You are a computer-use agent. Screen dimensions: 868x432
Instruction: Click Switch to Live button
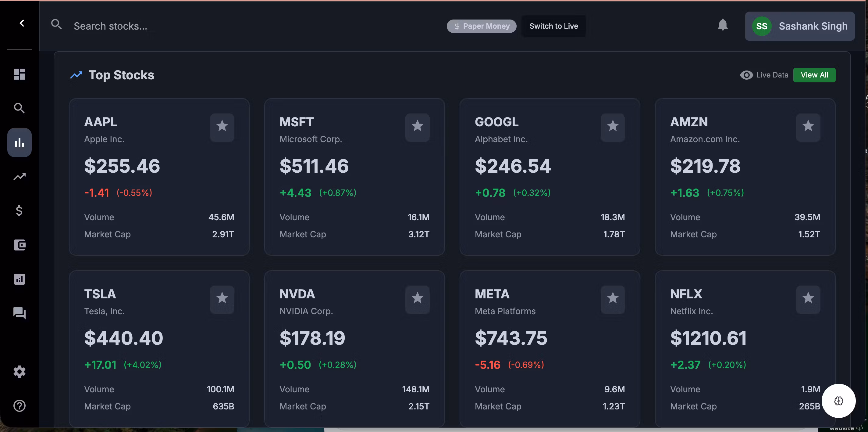pos(553,26)
